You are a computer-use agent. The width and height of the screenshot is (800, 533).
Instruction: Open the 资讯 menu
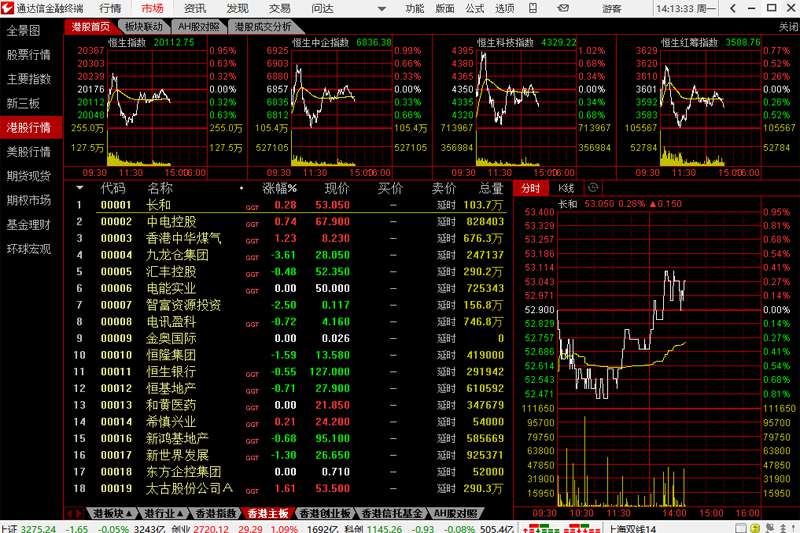[194, 8]
